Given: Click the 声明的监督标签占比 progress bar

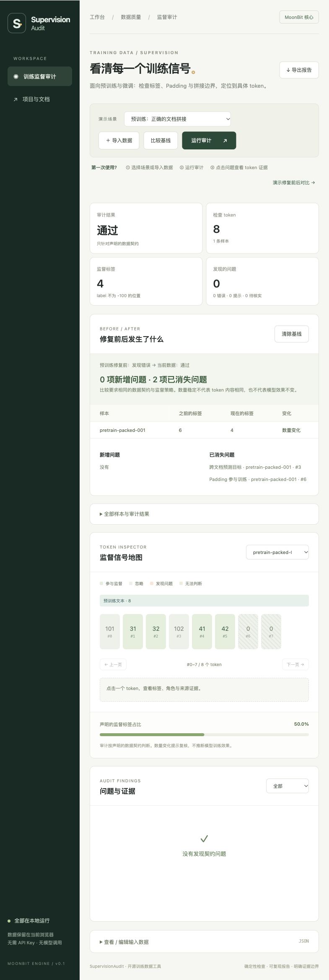Looking at the screenshot, I should point(204,735).
